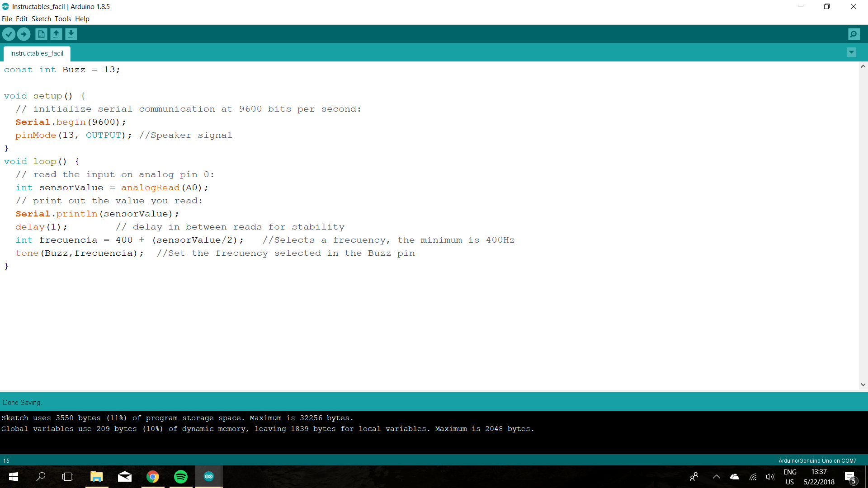
Task: Open the Tools menu
Action: pos(63,19)
